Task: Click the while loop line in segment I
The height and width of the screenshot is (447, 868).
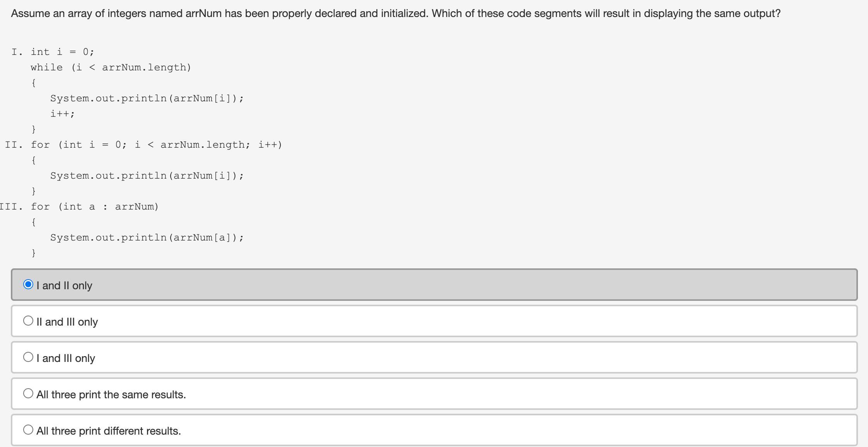Action: point(111,67)
